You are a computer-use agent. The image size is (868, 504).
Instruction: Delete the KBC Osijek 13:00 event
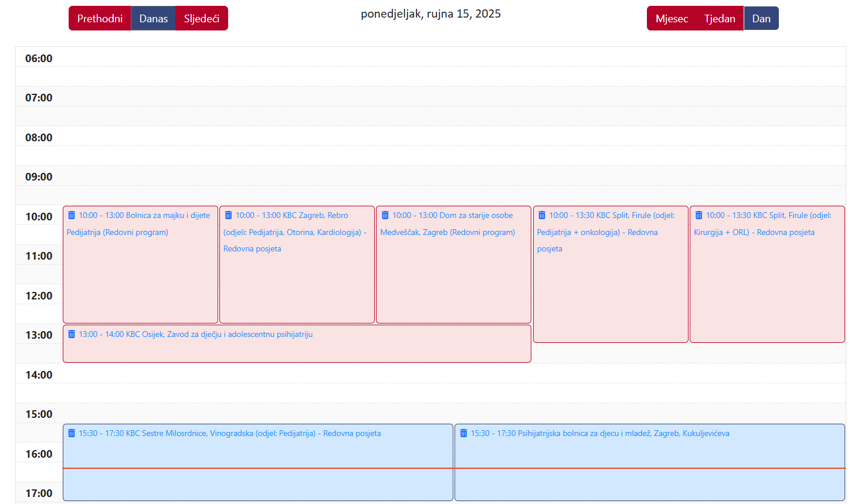point(72,334)
